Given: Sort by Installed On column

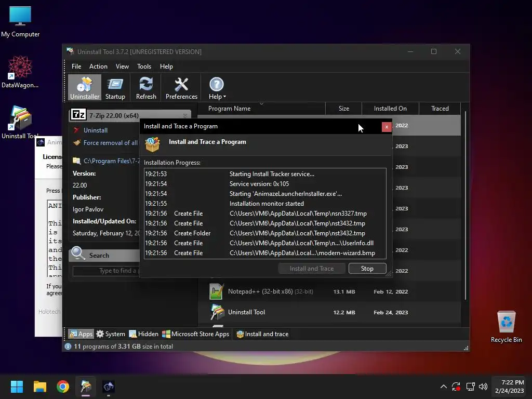Looking at the screenshot, I should click(x=390, y=109).
